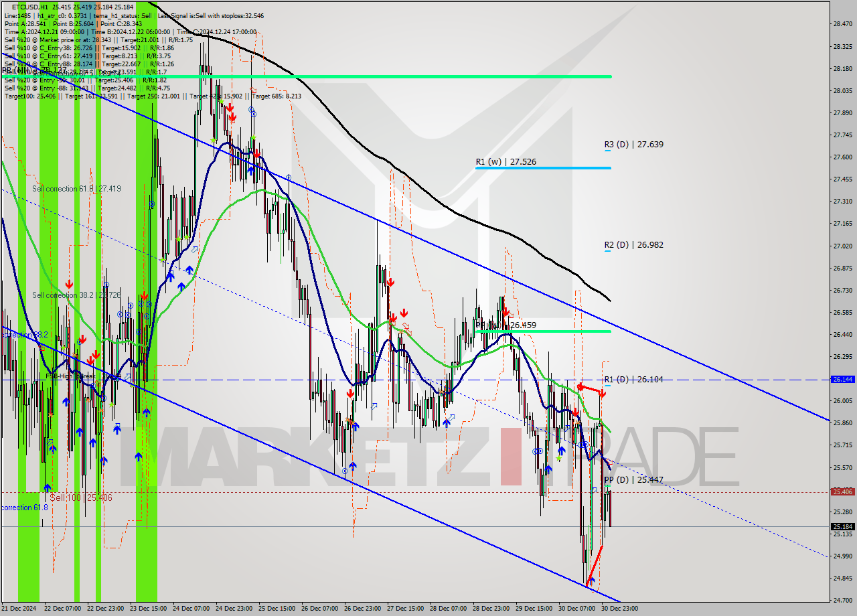The width and height of the screenshot is (857, 616).
Task: Click the 'Target 685: 8.213' text
Action: coord(277,96)
